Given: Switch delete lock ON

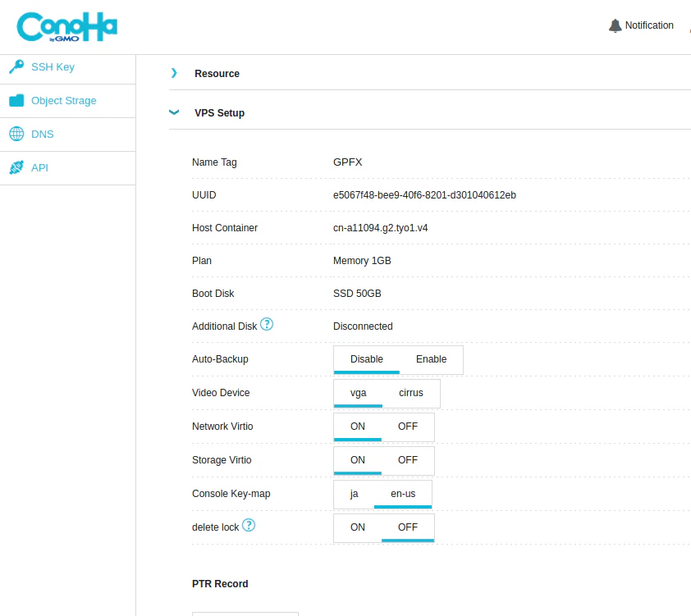Looking at the screenshot, I should [x=357, y=527].
